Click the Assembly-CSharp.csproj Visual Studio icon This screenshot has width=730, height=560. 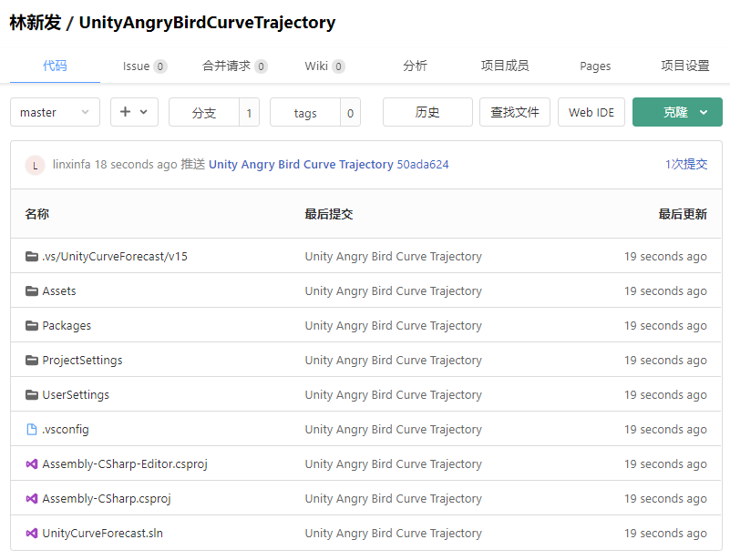(32, 499)
